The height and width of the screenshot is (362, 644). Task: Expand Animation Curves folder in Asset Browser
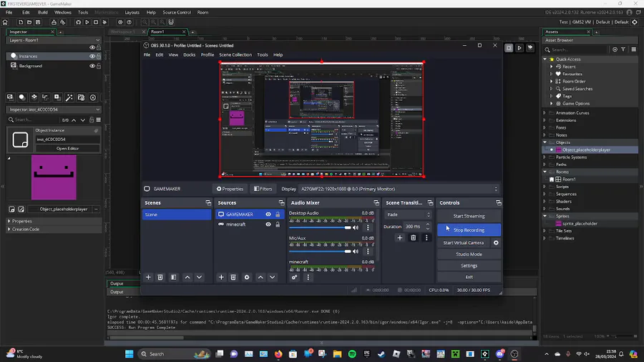click(545, 113)
